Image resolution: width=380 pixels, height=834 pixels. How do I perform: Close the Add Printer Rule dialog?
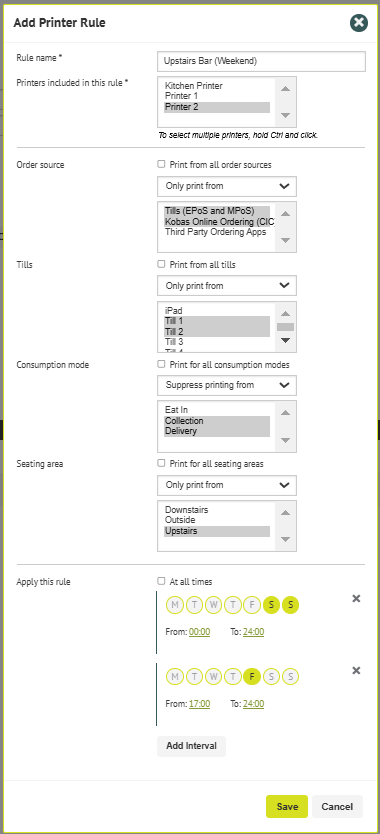(x=359, y=22)
